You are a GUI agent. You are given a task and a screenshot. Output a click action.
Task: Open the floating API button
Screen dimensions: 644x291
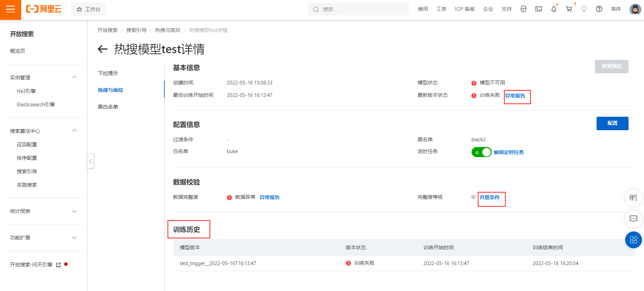(x=633, y=198)
